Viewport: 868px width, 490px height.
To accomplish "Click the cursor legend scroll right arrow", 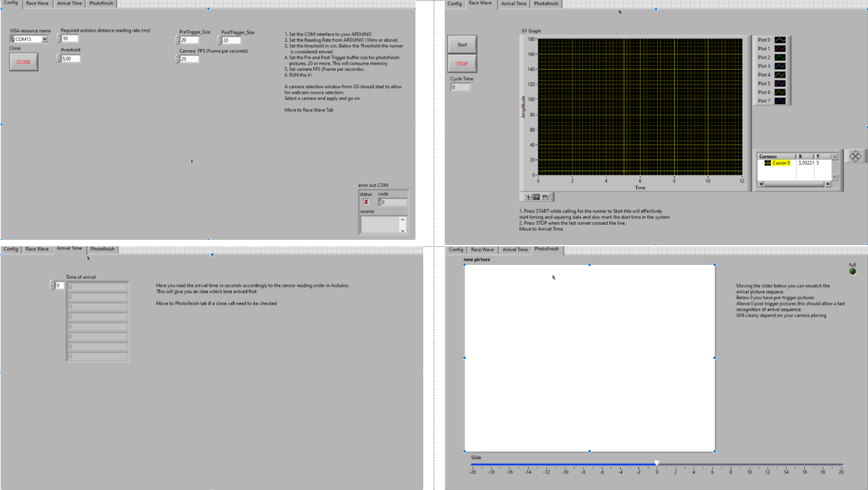I will click(x=828, y=184).
